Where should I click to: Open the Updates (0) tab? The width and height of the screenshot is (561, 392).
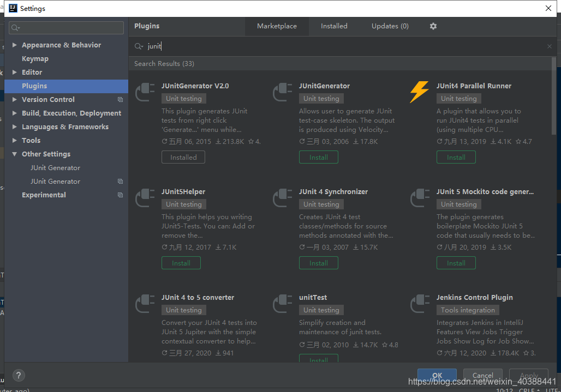click(390, 26)
